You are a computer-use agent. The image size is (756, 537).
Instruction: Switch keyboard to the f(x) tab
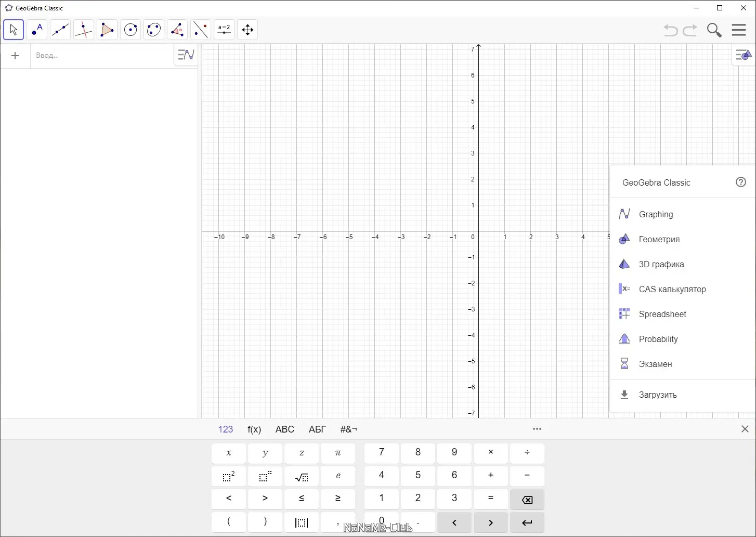click(x=254, y=429)
